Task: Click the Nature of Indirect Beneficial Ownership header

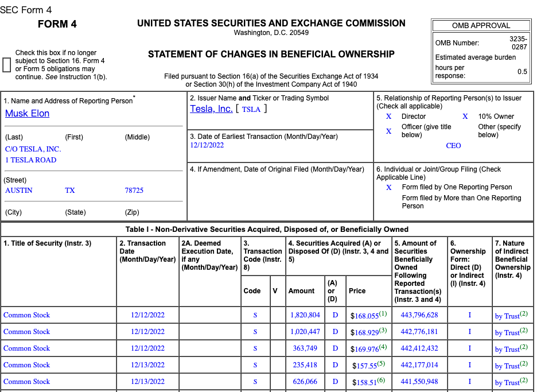Action: (x=513, y=259)
